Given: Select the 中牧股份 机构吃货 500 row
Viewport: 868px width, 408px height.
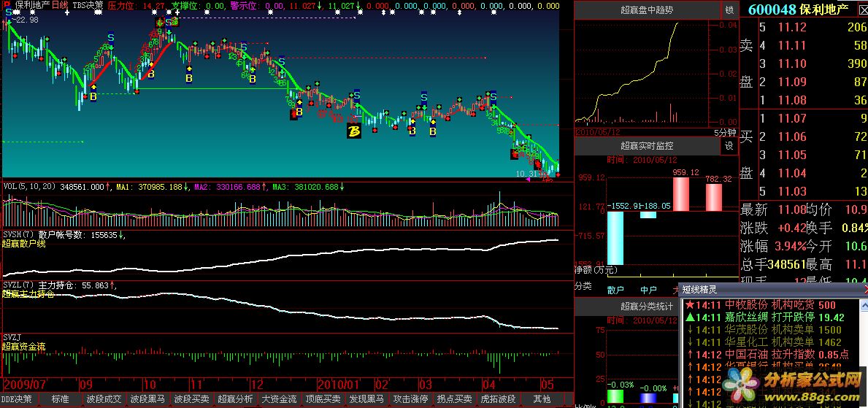Looking at the screenshot, I should [x=769, y=305].
